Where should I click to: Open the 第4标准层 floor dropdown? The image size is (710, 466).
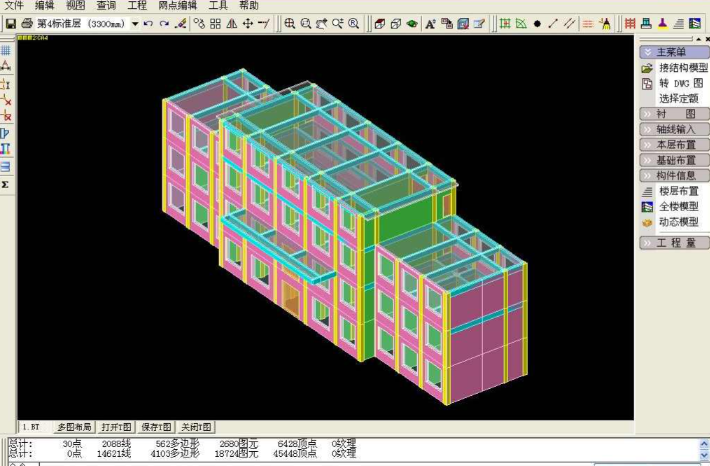click(134, 23)
